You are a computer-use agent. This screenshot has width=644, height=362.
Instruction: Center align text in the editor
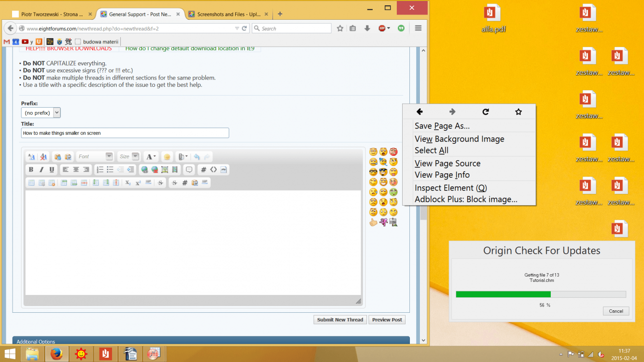pyautogui.click(x=76, y=169)
